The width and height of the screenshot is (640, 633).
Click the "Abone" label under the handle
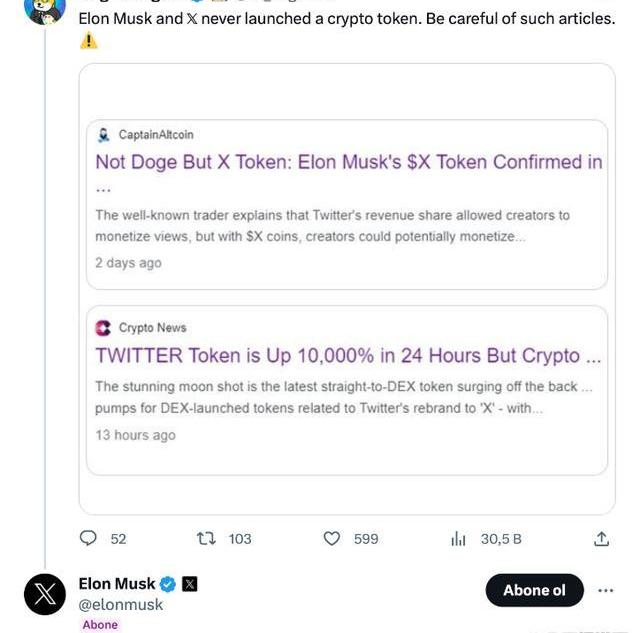coord(100,624)
